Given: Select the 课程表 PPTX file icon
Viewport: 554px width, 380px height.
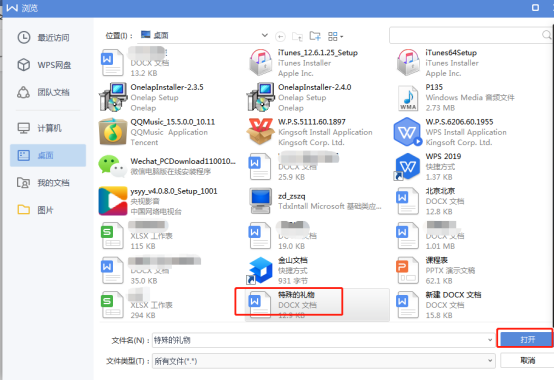Looking at the screenshot, I should pyautogui.click(x=407, y=271).
